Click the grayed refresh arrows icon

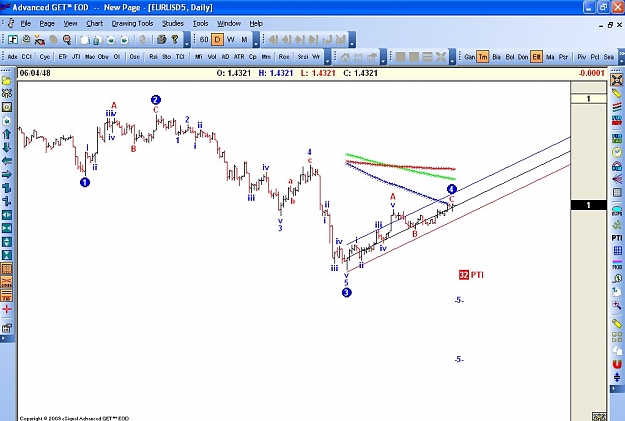pyautogui.click(x=143, y=39)
